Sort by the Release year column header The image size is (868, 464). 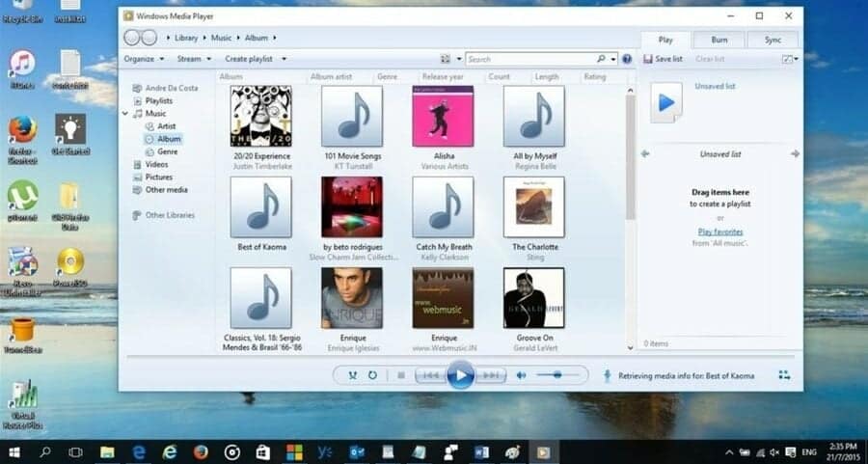443,77
